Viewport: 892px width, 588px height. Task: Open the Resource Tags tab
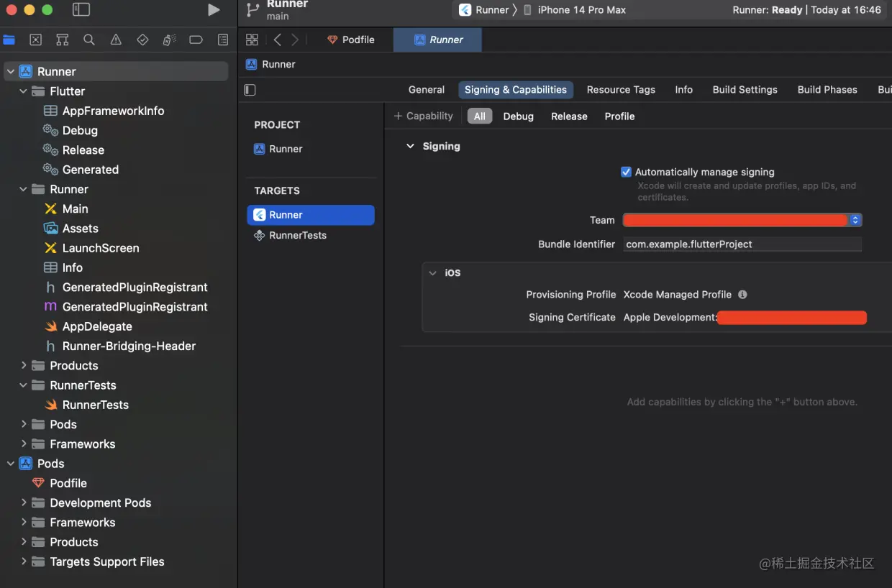(x=621, y=90)
